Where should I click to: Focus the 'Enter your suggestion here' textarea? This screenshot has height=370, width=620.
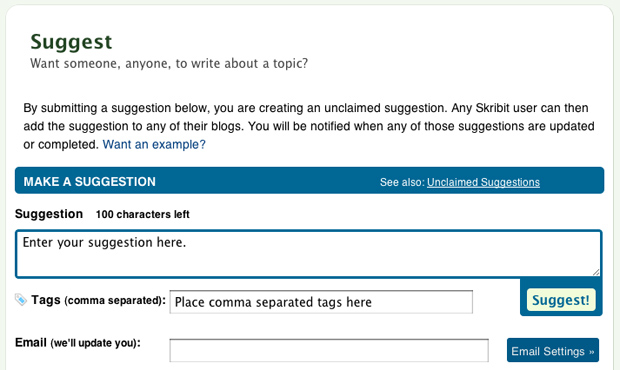pos(309,254)
